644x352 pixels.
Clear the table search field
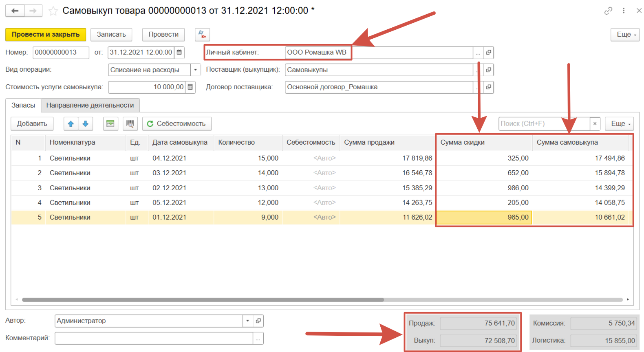pyautogui.click(x=595, y=124)
